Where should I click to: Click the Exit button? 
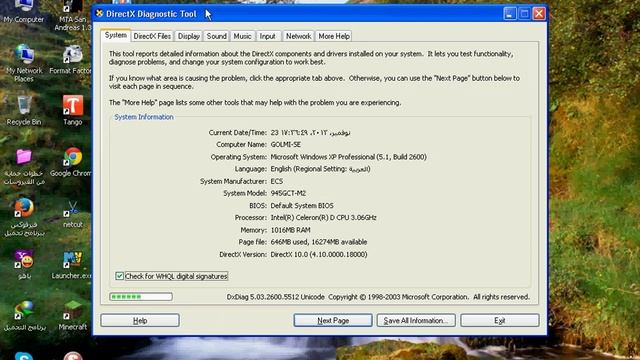click(x=500, y=320)
